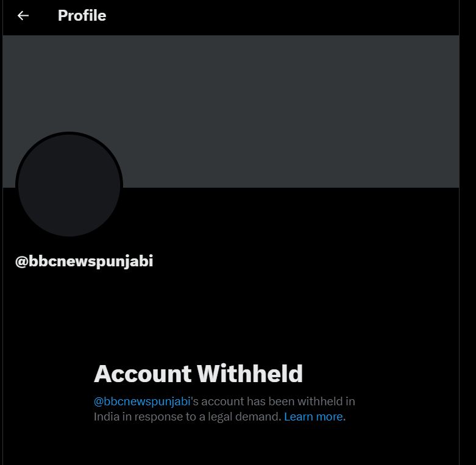Click the word Account in the heading
Viewport: 476px width, 465px height.
click(143, 374)
